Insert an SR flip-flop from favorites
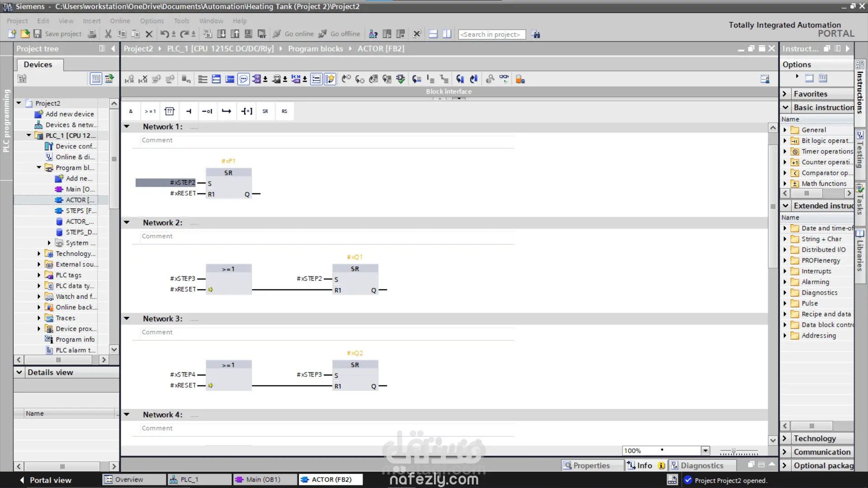Screen dimensions: 868x488 tap(265, 111)
